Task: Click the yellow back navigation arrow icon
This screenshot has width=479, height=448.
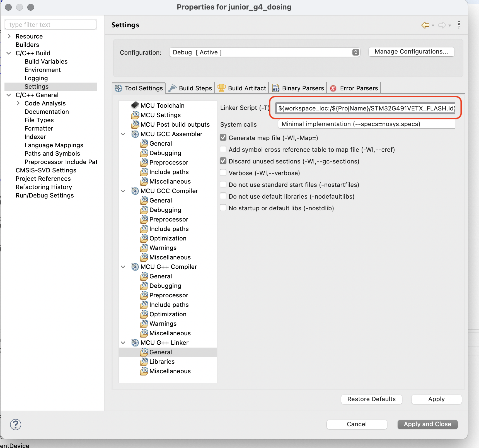Action: pos(425,25)
